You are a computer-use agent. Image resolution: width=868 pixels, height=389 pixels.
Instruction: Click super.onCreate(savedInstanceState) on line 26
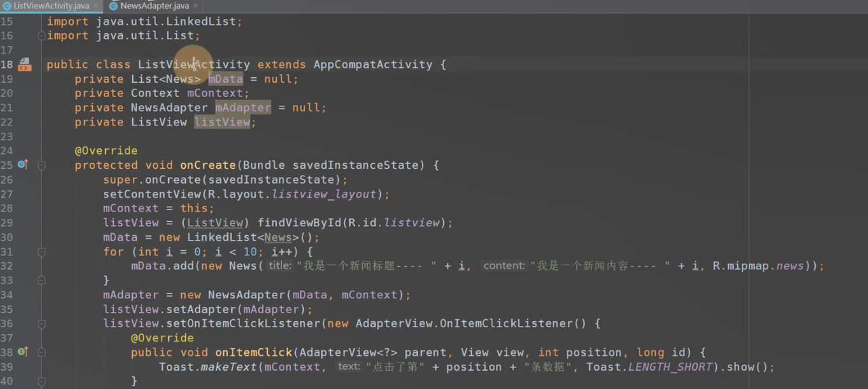click(222, 180)
